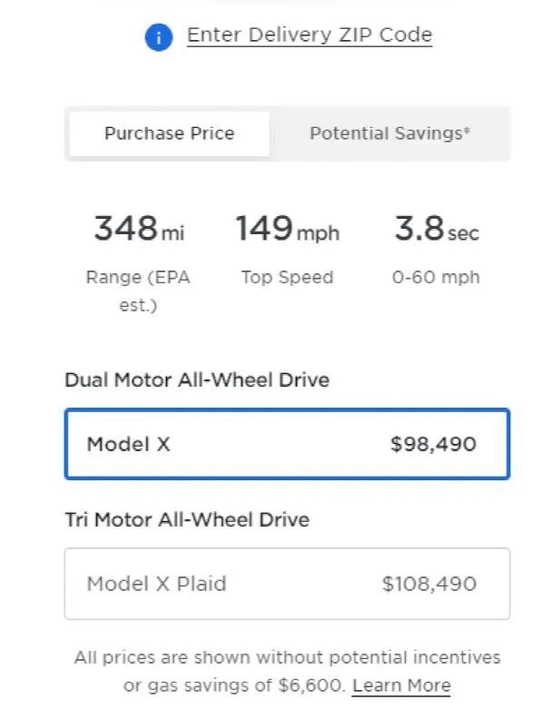This screenshot has width=550, height=710.
Task: Click the $6,600 gas savings amount
Action: coord(312,685)
